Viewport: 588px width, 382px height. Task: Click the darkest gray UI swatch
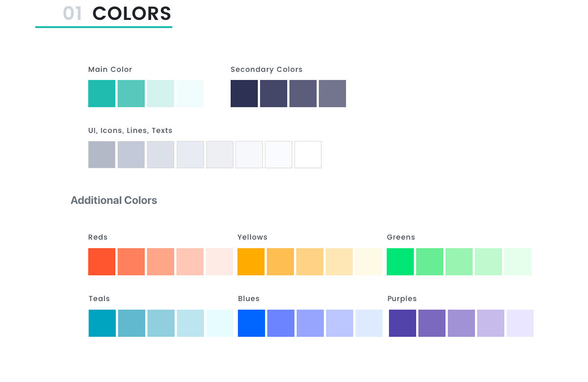coord(102,155)
